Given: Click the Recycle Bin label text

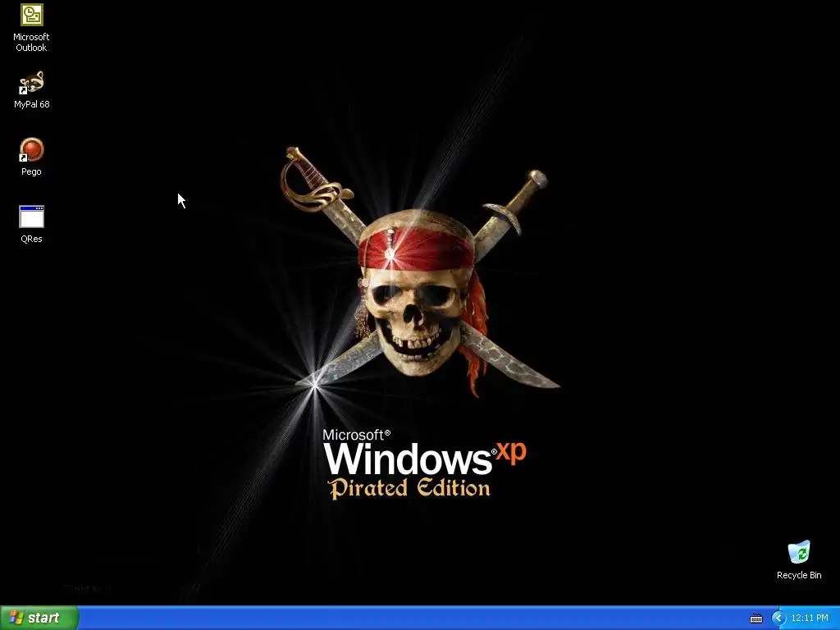Looking at the screenshot, I should click(x=799, y=575).
